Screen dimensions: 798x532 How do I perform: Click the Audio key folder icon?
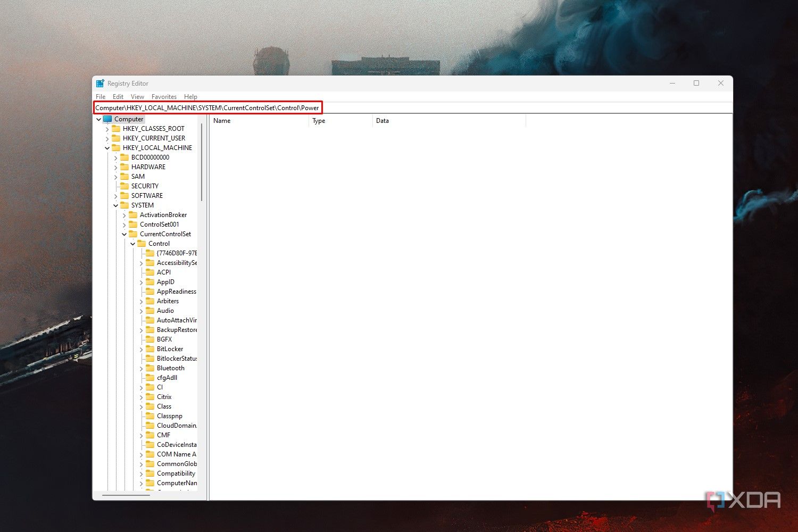(x=149, y=310)
